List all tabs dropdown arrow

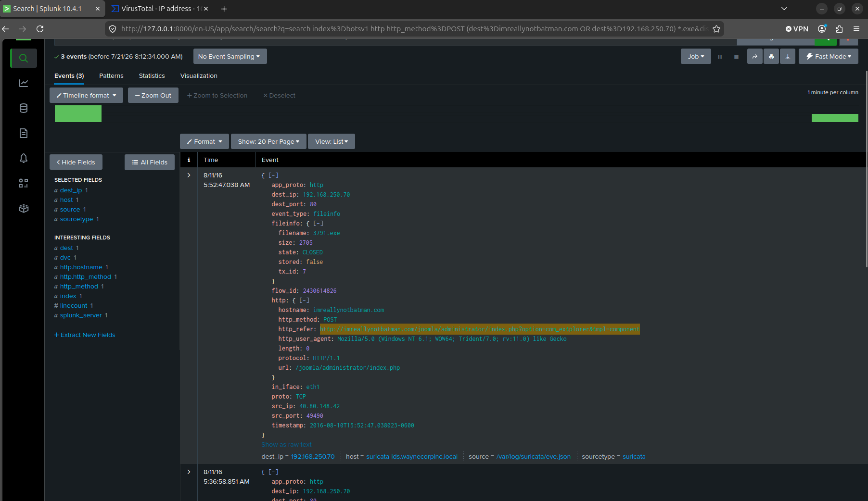tap(784, 9)
